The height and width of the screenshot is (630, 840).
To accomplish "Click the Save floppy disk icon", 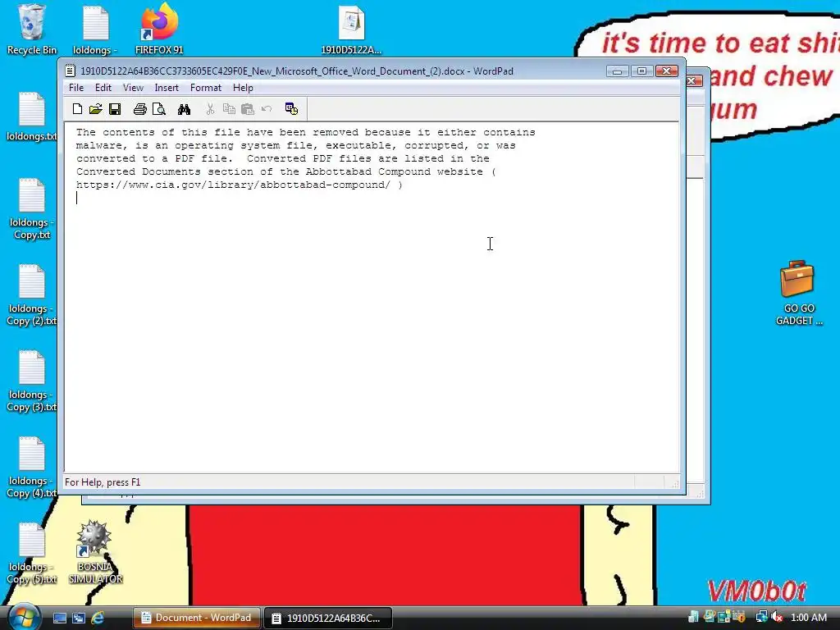I will coord(115,109).
